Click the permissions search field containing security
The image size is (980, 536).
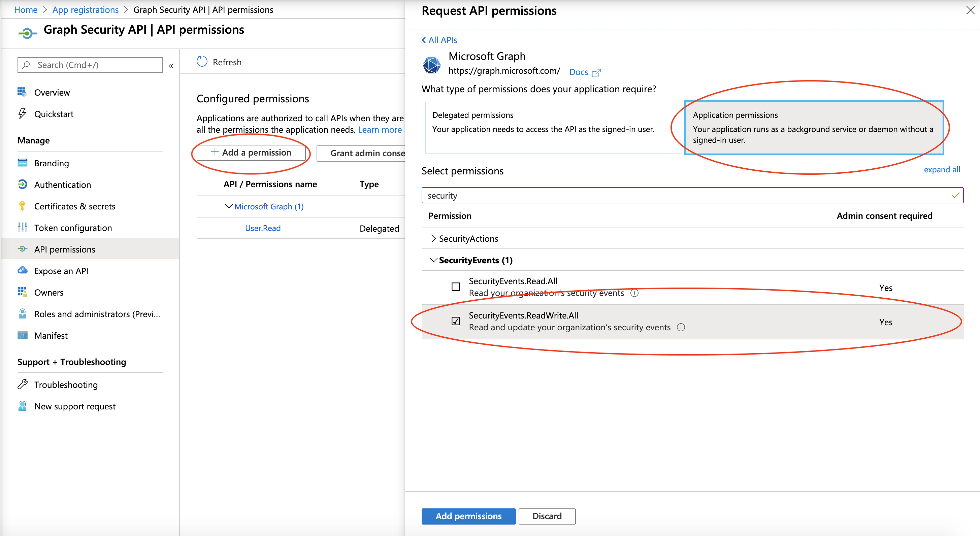(692, 195)
